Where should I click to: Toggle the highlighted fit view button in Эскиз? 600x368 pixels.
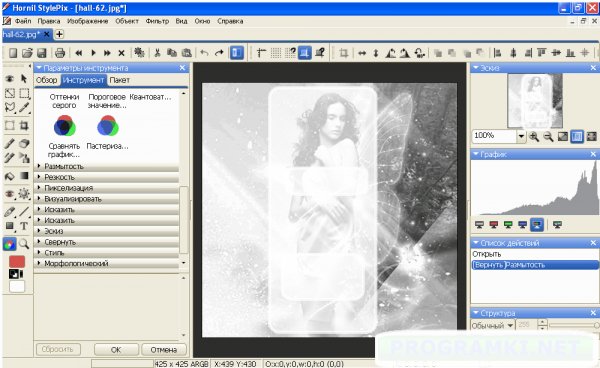[x=577, y=136]
